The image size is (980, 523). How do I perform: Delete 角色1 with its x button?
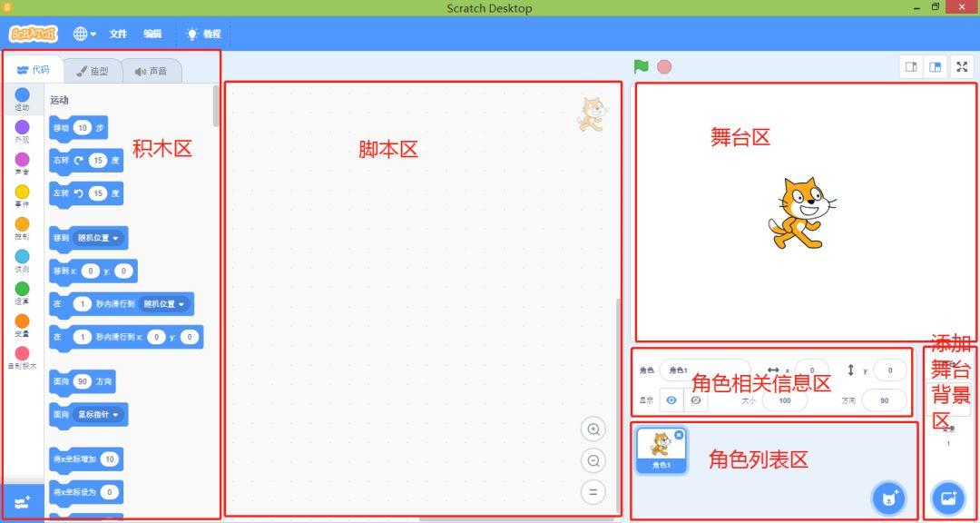pos(680,435)
